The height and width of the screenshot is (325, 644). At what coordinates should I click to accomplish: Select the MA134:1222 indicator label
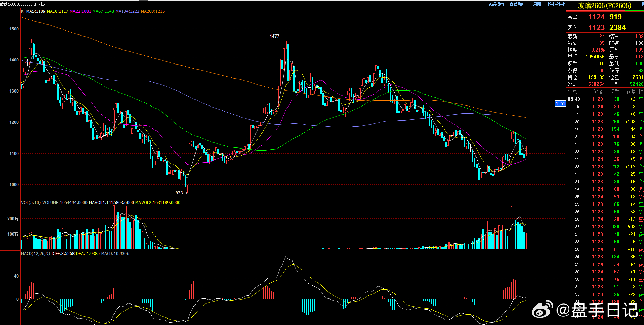coord(128,11)
